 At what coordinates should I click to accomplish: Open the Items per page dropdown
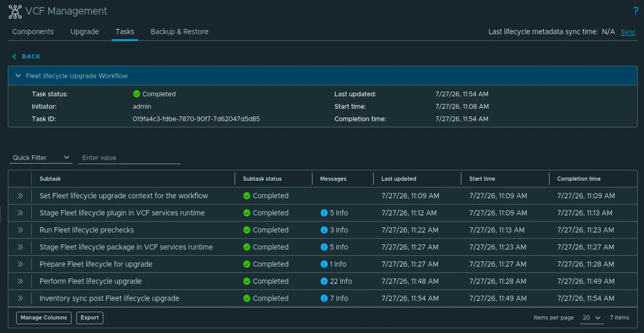coord(592,318)
